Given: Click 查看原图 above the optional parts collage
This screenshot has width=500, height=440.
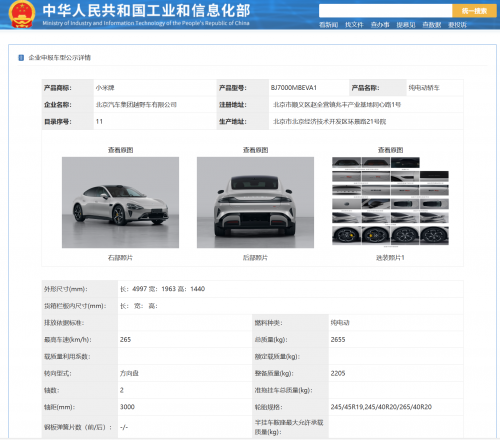Looking at the screenshot, I should (390, 150).
